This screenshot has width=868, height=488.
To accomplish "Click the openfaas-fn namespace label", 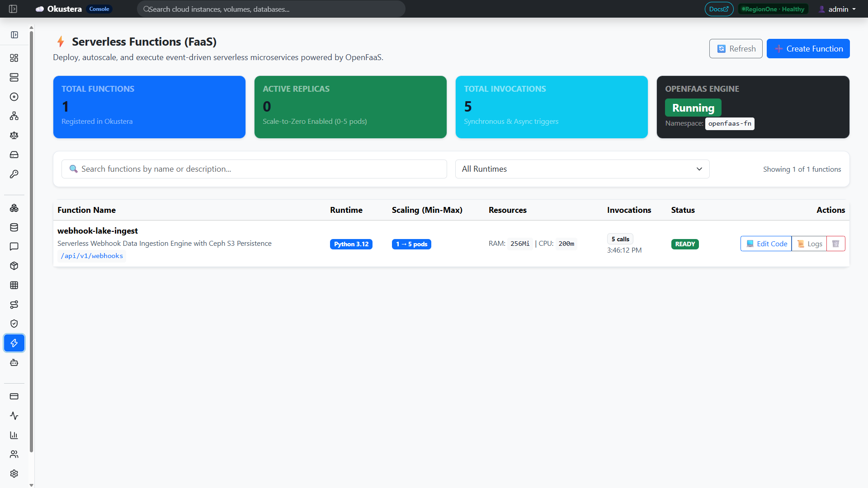I will coord(730,123).
